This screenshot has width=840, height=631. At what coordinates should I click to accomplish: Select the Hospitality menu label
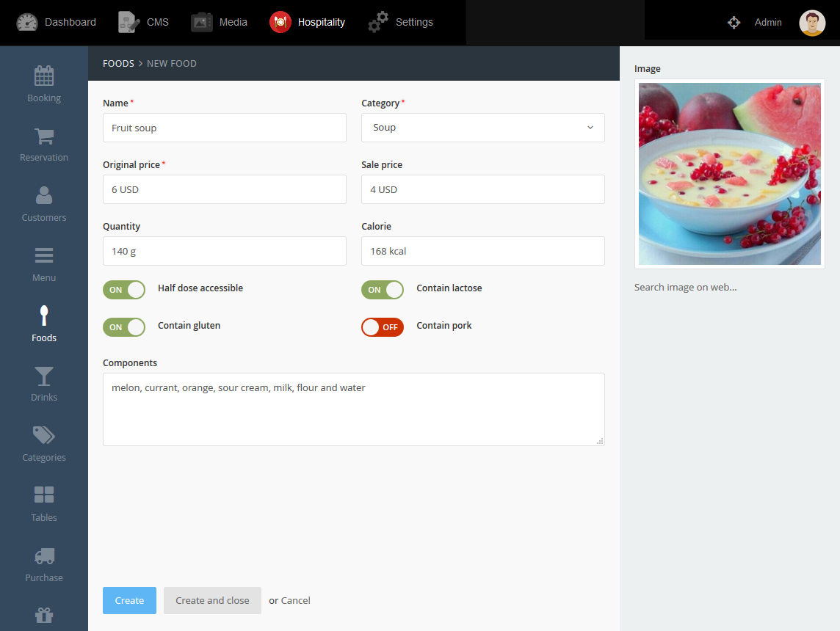tap(322, 22)
